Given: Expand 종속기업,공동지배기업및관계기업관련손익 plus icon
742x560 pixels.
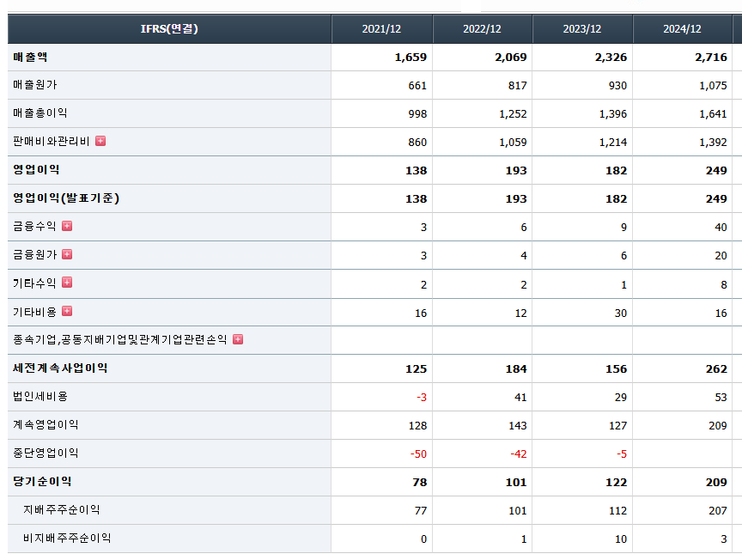Looking at the screenshot, I should tap(238, 339).
